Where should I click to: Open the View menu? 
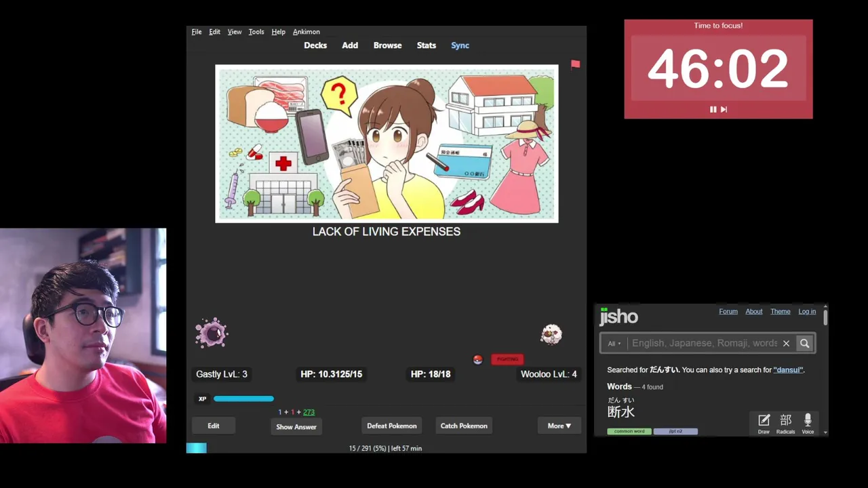tap(235, 32)
